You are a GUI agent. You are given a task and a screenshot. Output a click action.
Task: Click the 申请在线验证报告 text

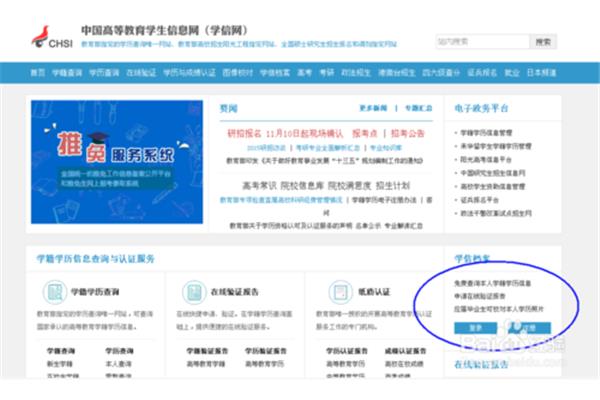pyautogui.click(x=480, y=296)
